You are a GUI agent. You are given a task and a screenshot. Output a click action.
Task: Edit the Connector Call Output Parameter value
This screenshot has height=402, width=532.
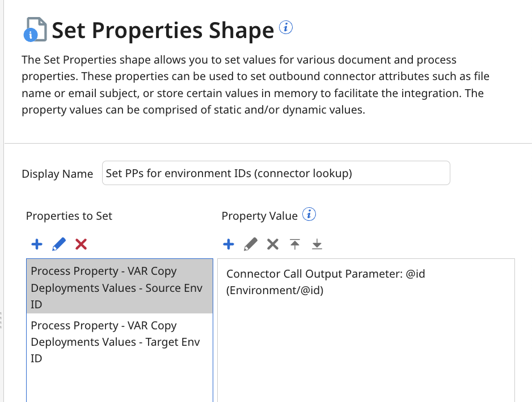(x=250, y=244)
